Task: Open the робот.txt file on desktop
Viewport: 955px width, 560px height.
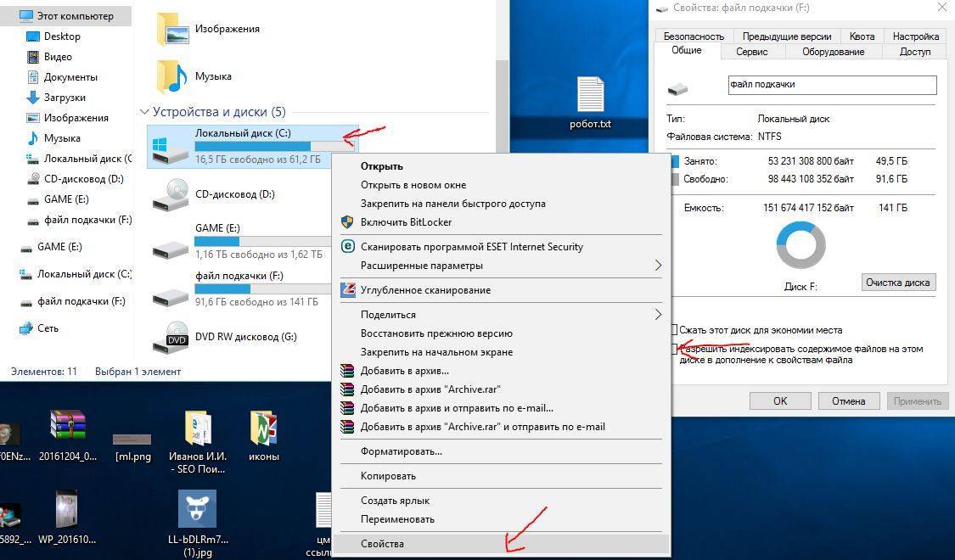Action: coord(590,95)
